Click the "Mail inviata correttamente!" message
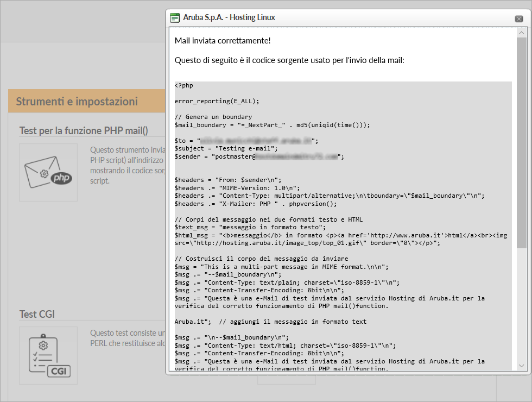 [x=223, y=41]
